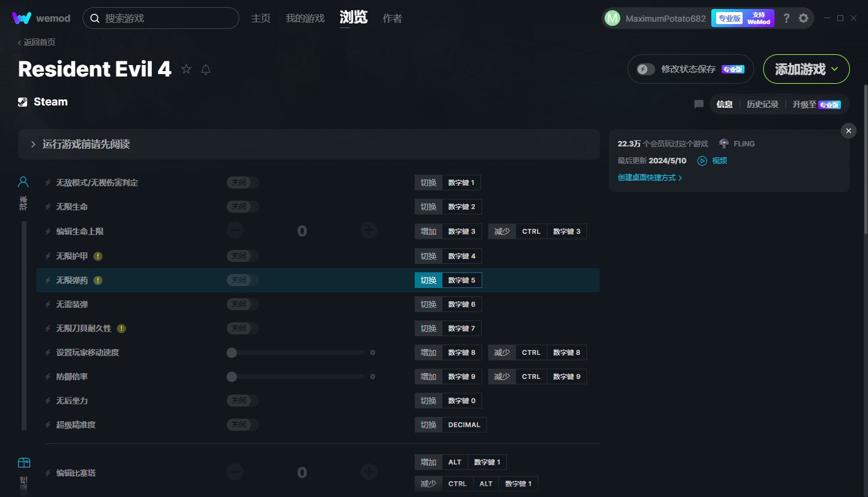868x497 pixels.
Task: Switch to 信息 tab
Action: (725, 104)
